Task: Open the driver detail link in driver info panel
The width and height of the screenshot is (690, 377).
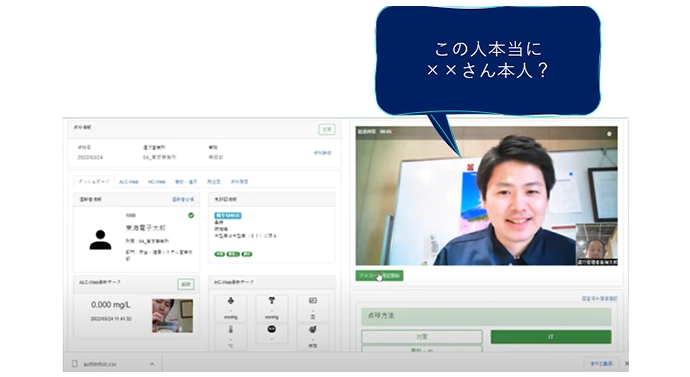Action: (183, 200)
